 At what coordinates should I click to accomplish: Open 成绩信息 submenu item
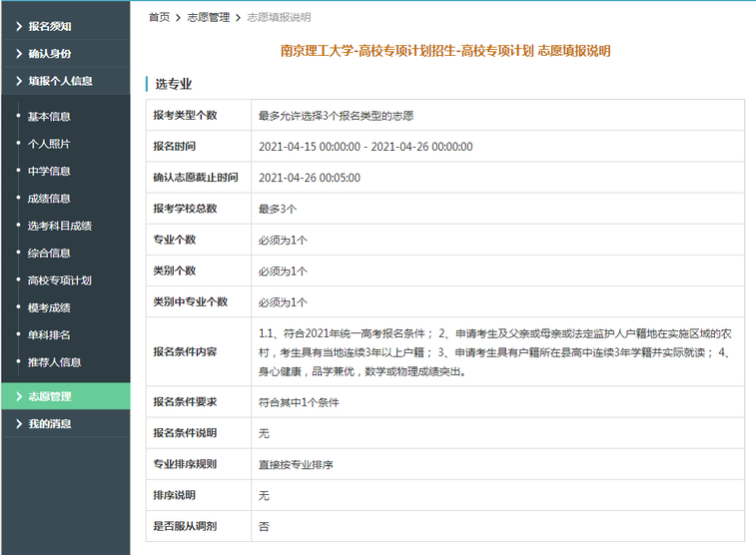pos(49,199)
